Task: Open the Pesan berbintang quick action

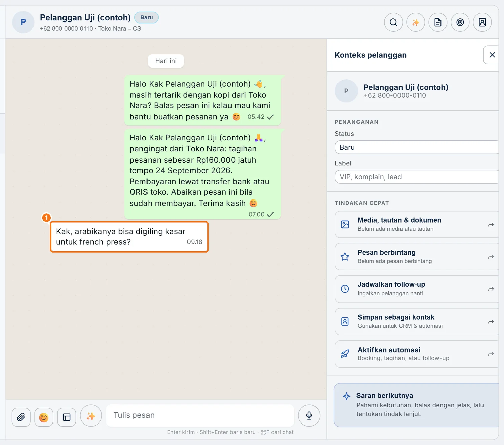Action: pyautogui.click(x=417, y=257)
